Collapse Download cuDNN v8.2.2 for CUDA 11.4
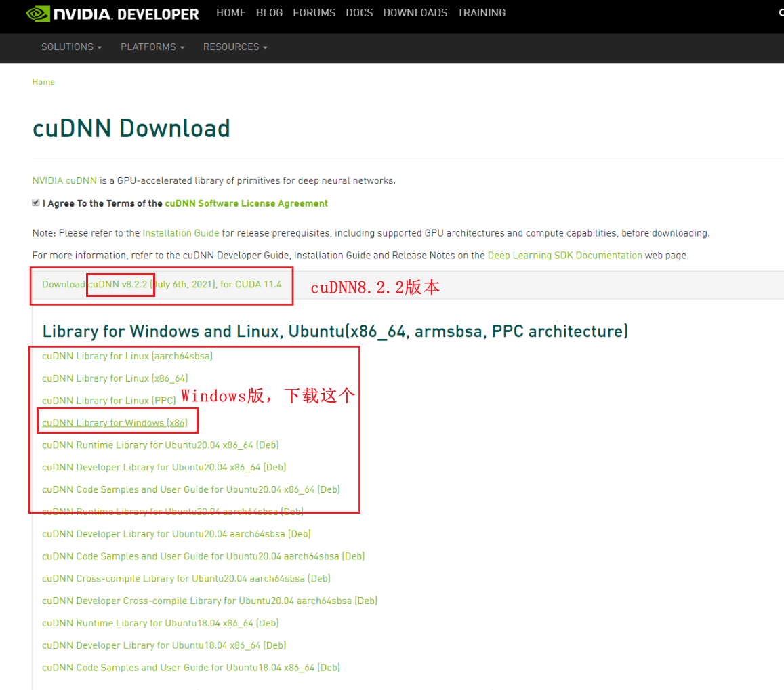The width and height of the screenshot is (784, 690). (x=161, y=285)
